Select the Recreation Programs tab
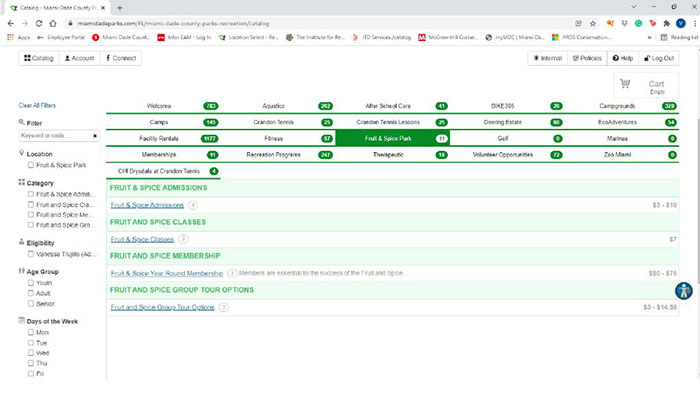The height and width of the screenshot is (399, 700). [x=278, y=155]
